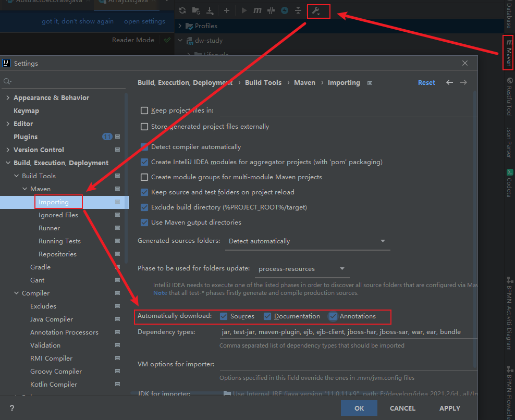Image resolution: width=515 pixels, height=420 pixels.
Task: Collapse the Maven settings node
Action: [x=24, y=189]
